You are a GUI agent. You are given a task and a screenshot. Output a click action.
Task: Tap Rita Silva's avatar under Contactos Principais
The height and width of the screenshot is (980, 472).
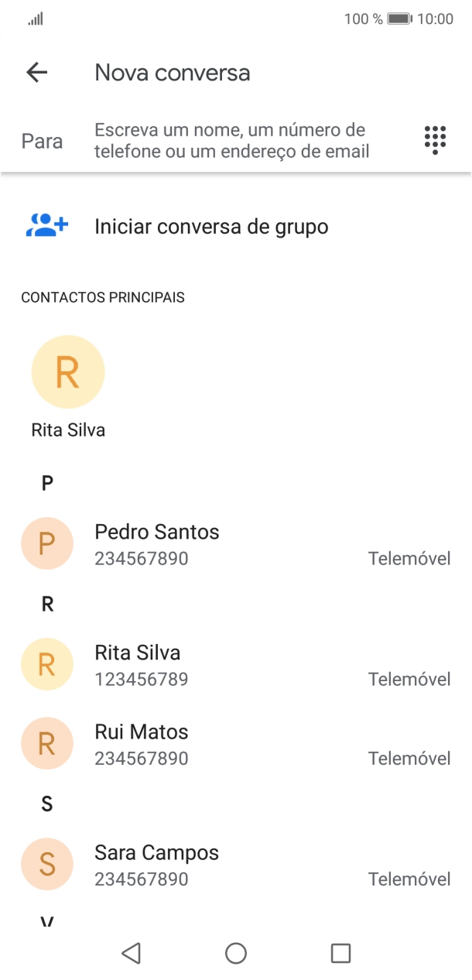tap(67, 372)
